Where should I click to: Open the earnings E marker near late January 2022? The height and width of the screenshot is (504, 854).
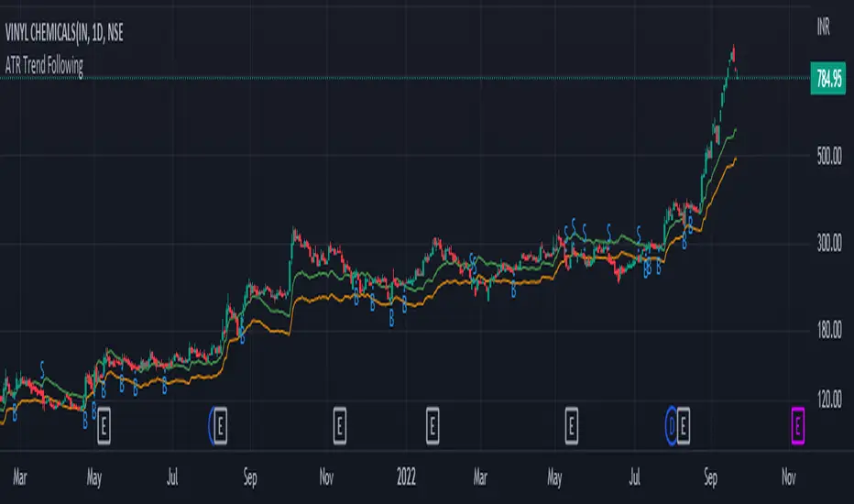pos(432,425)
